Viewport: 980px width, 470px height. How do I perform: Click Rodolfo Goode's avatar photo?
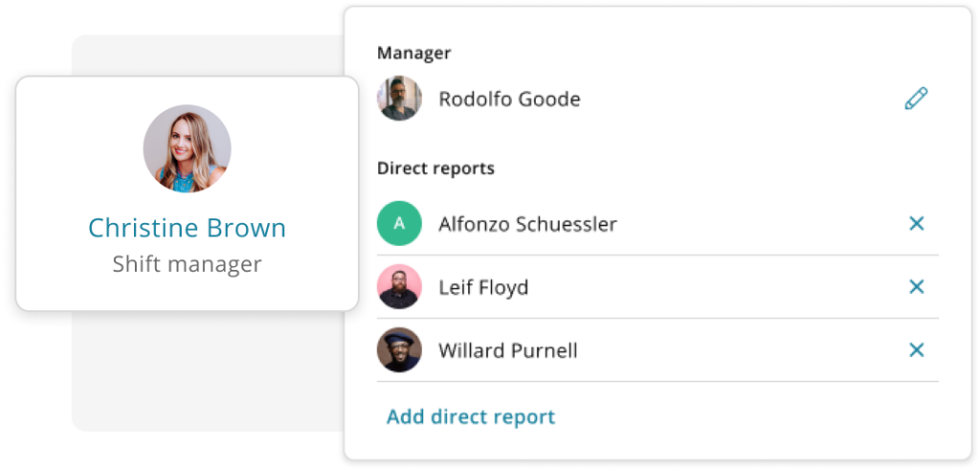(x=399, y=99)
